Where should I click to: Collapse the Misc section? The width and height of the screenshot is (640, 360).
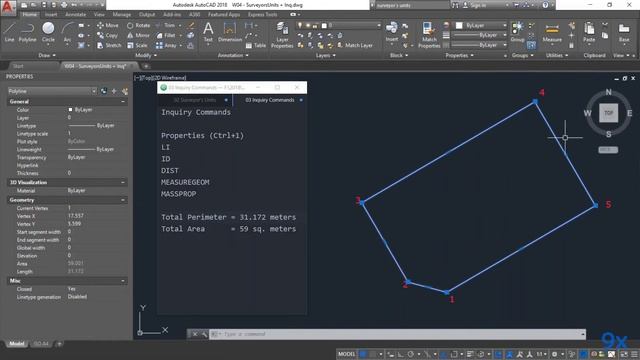(123, 281)
